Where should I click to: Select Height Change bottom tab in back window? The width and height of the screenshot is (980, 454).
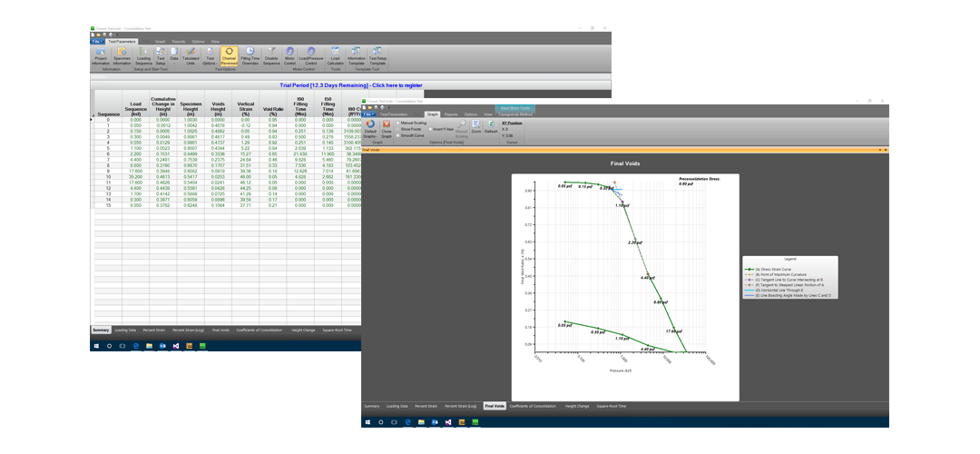(304, 330)
